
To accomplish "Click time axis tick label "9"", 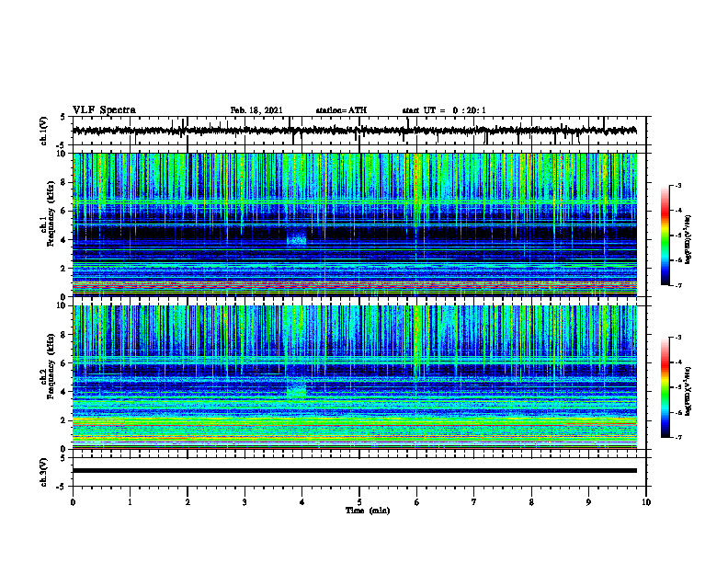I will click(588, 502).
